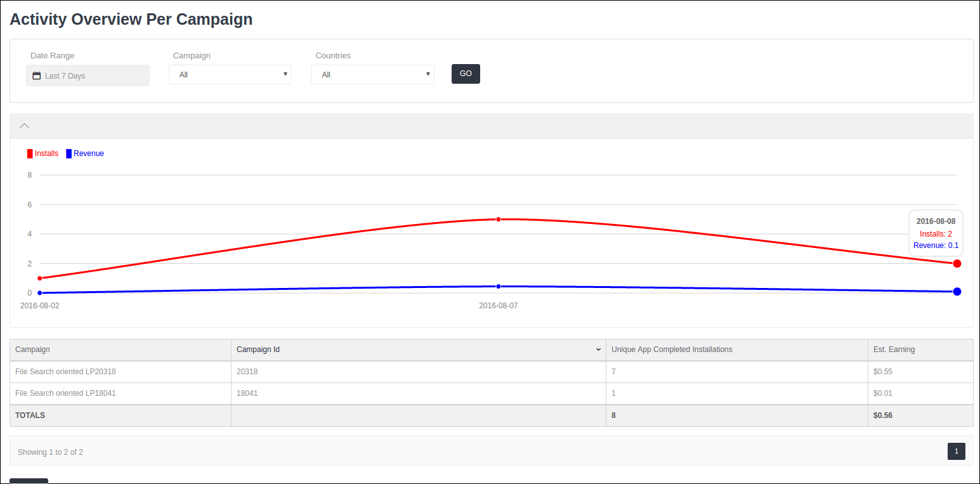Sort by Campaign Id column header
This screenshot has height=484, width=980.
click(x=419, y=350)
